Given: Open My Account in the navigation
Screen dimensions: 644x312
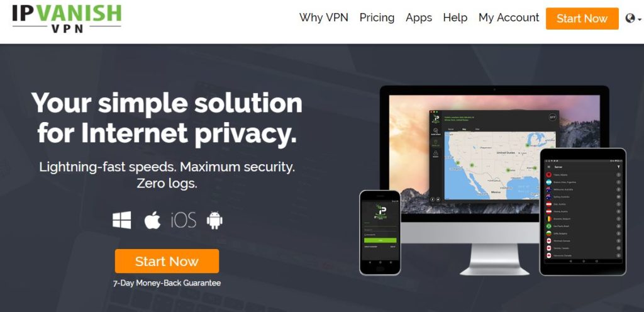Looking at the screenshot, I should click(x=508, y=18).
